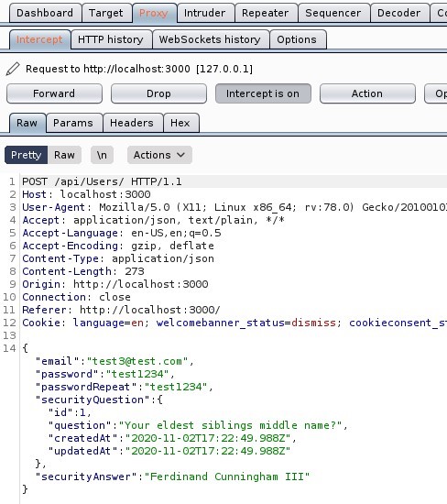Click the pencil edit icon beside request
This screenshot has height=504, width=447.
click(13, 69)
